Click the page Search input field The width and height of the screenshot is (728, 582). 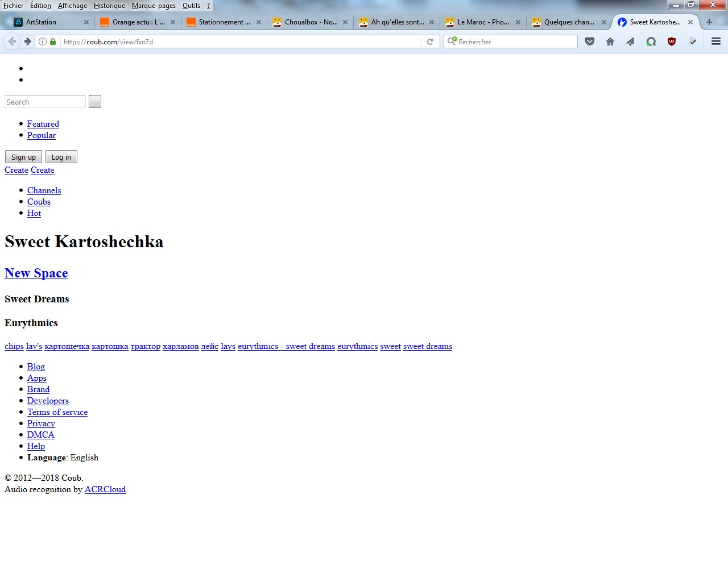click(45, 102)
